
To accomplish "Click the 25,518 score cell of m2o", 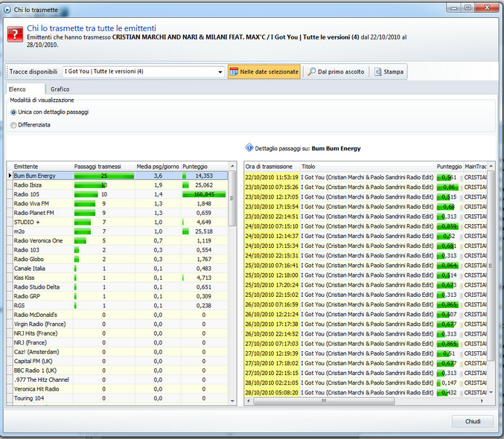I will click(x=205, y=231).
